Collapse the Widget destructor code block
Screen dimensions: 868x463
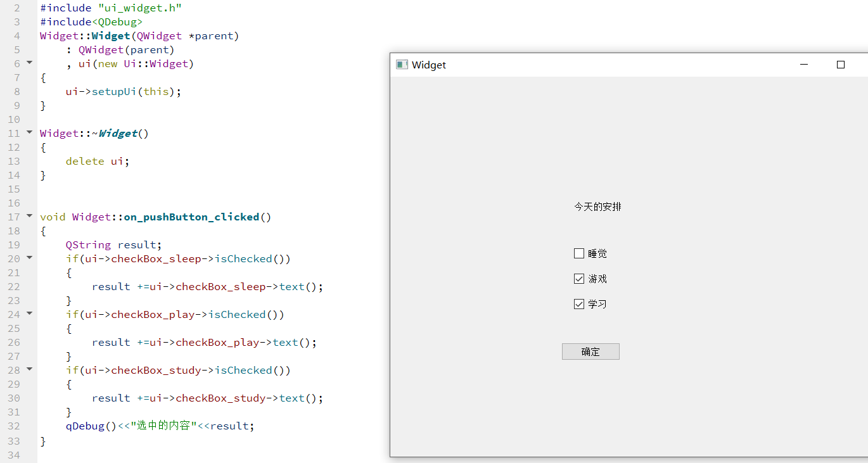pos(28,133)
